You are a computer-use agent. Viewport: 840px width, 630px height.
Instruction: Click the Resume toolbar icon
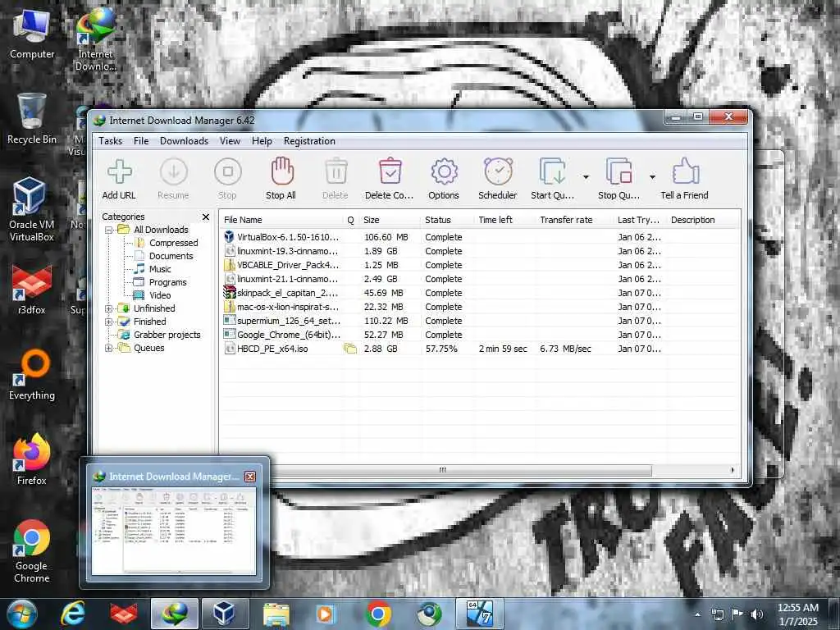(x=174, y=172)
